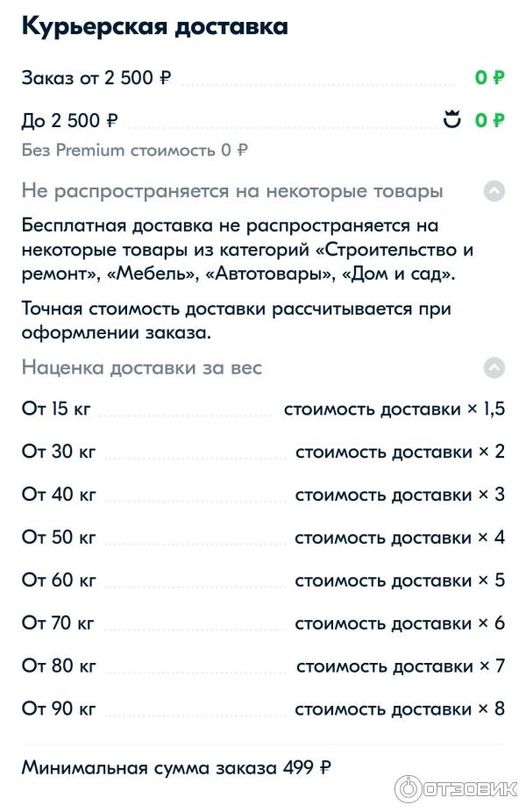
Task: Select the "До 2 500 ₽" label
Action: [x=69, y=121]
